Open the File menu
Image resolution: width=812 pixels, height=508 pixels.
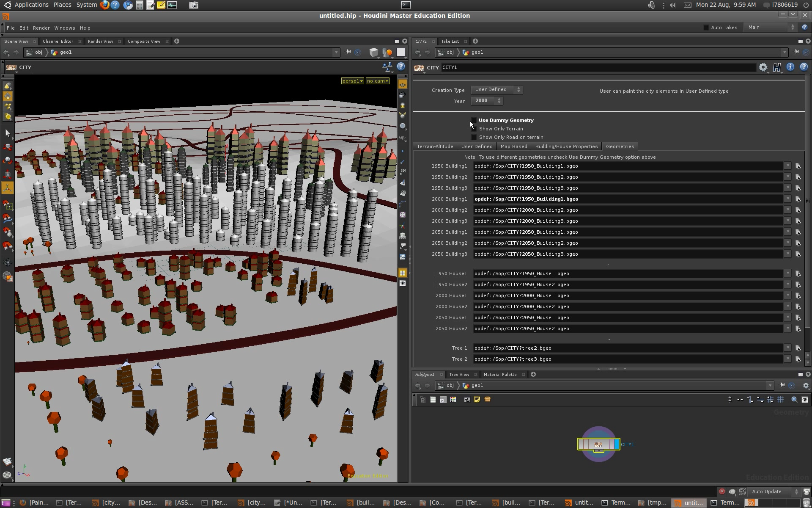click(x=11, y=28)
